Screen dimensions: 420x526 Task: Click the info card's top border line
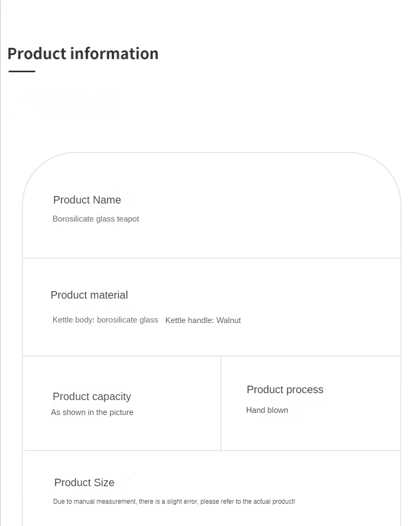(212, 153)
